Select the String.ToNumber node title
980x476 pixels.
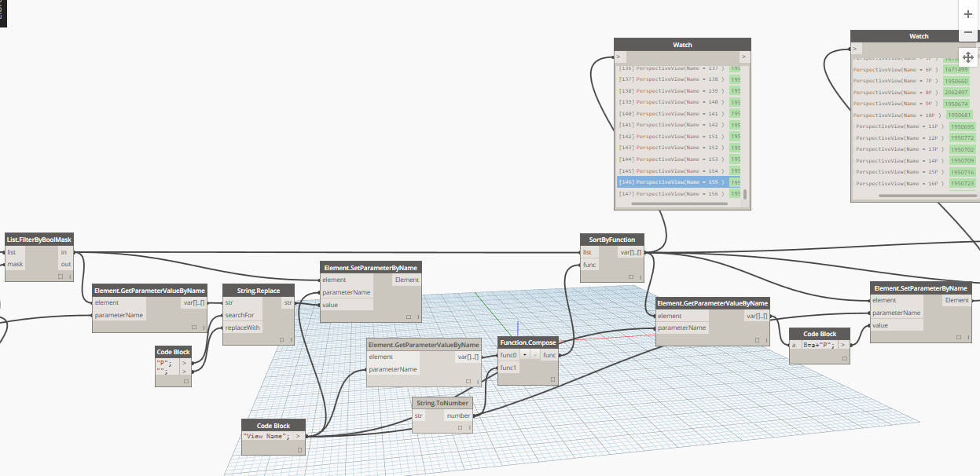pyautogui.click(x=442, y=403)
